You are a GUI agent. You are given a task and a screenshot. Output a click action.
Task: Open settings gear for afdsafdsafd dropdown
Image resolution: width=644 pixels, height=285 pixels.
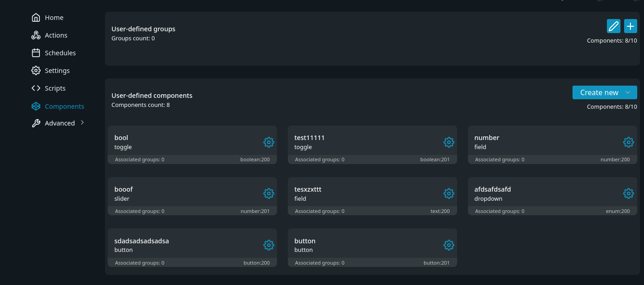(x=628, y=193)
